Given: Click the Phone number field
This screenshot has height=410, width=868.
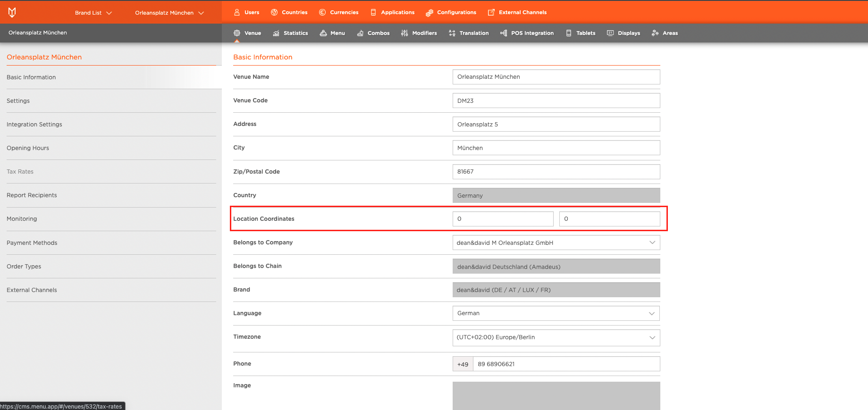Looking at the screenshot, I should 566,364.
